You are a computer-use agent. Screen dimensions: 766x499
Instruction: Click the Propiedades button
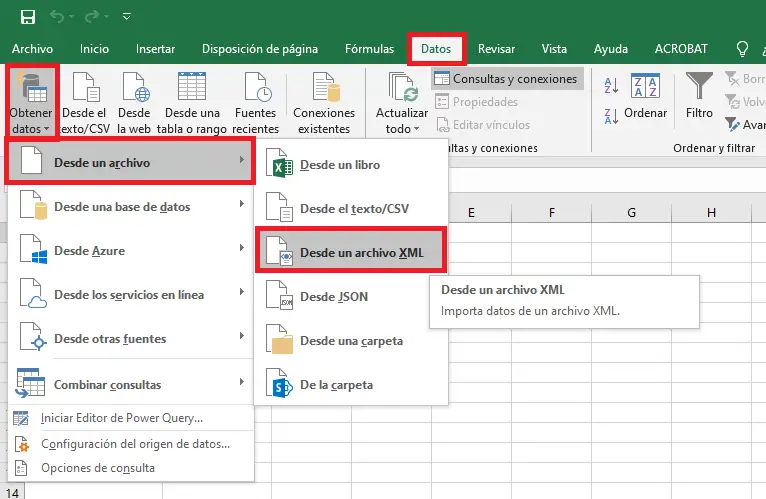pos(476,102)
